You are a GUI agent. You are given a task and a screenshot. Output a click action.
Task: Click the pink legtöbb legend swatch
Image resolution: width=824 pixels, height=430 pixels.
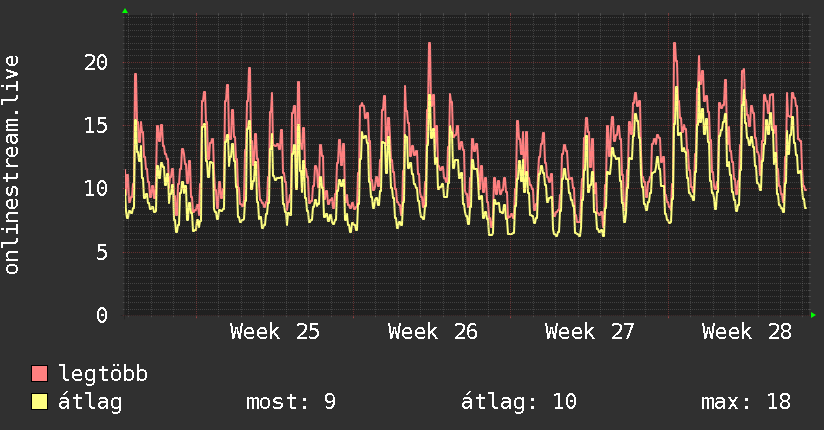(x=39, y=374)
